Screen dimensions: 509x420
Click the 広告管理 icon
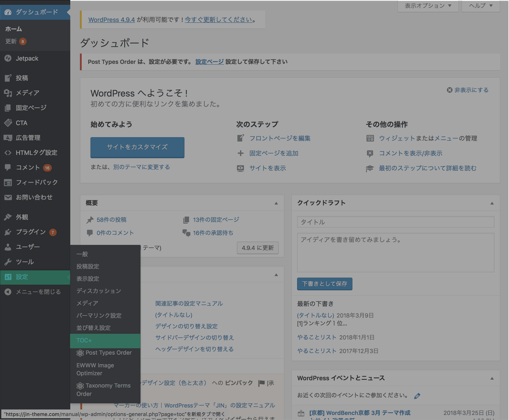(8, 138)
